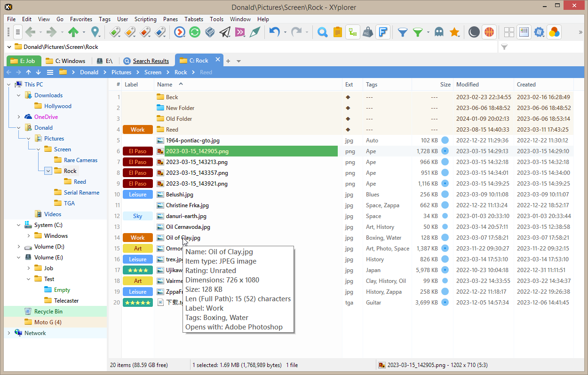Expand the Network node in the tree
Viewport: 588px width, 375px height.
click(x=9, y=333)
